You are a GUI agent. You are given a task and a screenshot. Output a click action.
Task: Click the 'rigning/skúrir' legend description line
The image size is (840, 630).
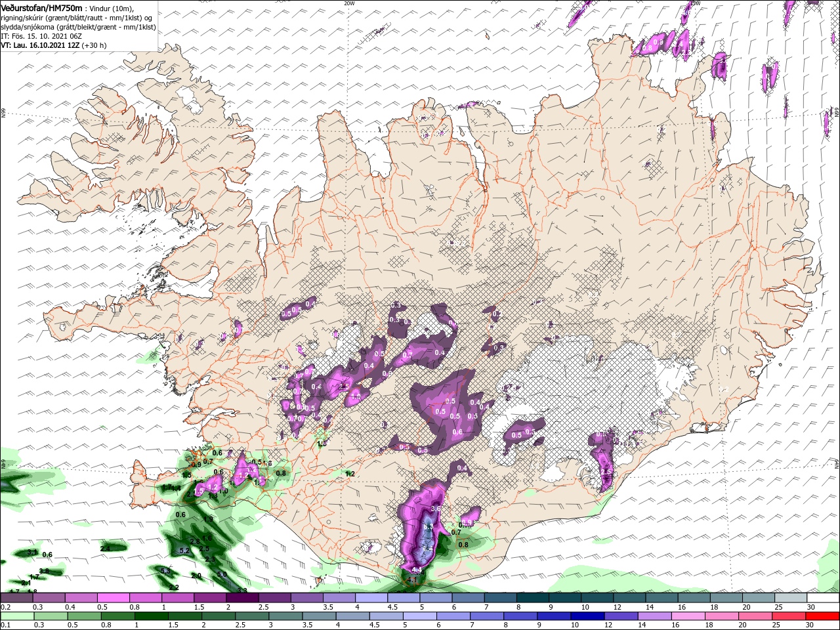click(x=76, y=17)
